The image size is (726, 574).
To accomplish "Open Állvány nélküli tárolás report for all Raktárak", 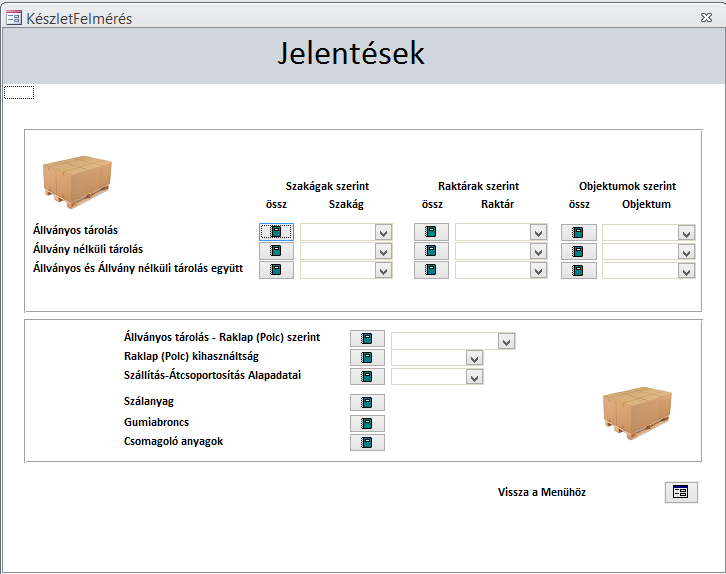I will pyautogui.click(x=431, y=251).
